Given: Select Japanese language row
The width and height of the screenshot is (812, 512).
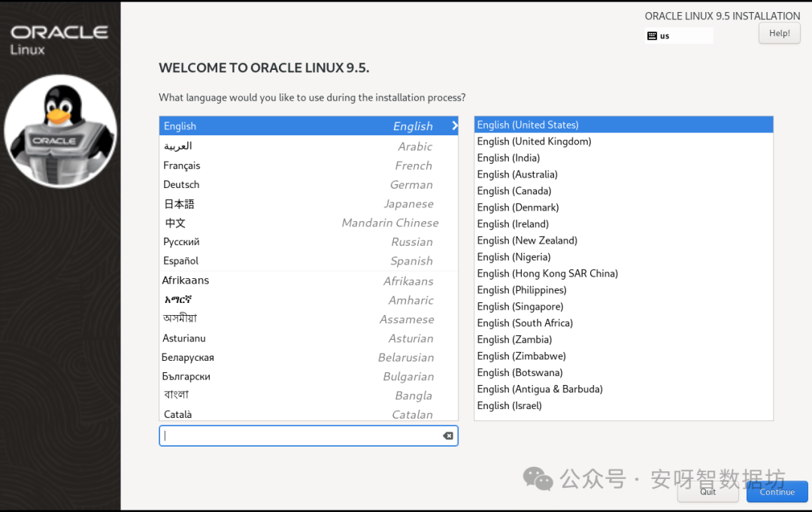Looking at the screenshot, I should pyautogui.click(x=309, y=204).
